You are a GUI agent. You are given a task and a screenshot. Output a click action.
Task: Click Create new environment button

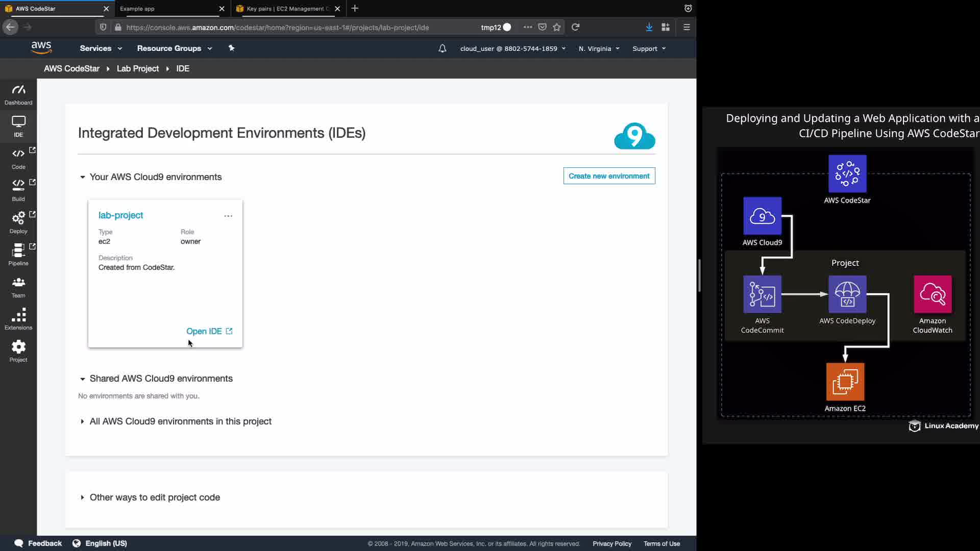pyautogui.click(x=609, y=176)
